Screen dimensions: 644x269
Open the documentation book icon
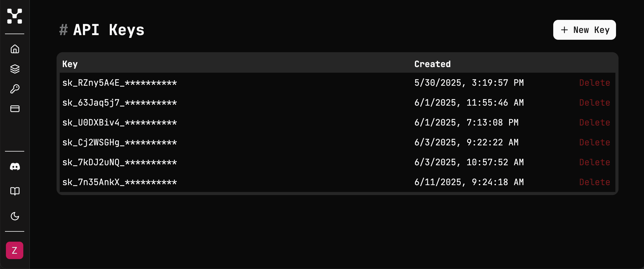[15, 191]
